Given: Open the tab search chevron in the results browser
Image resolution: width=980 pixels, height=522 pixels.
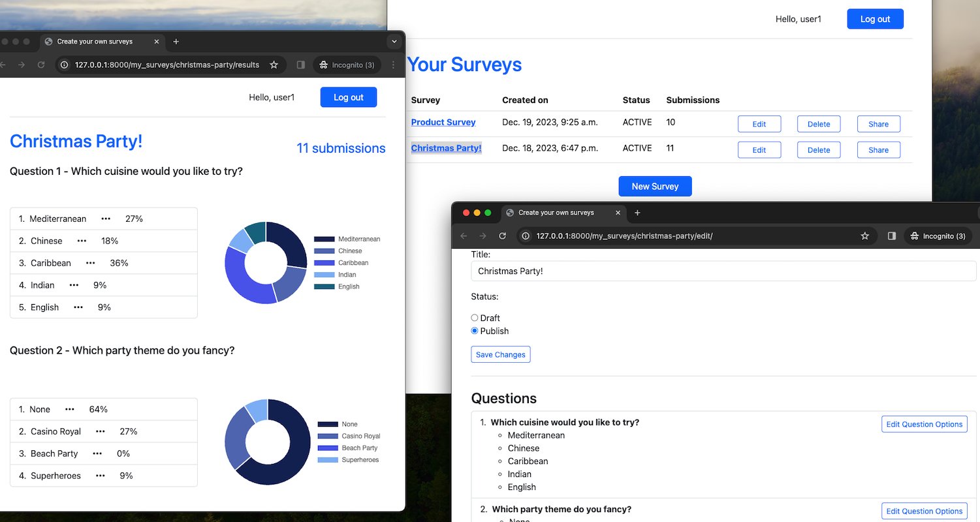Looking at the screenshot, I should point(394,41).
